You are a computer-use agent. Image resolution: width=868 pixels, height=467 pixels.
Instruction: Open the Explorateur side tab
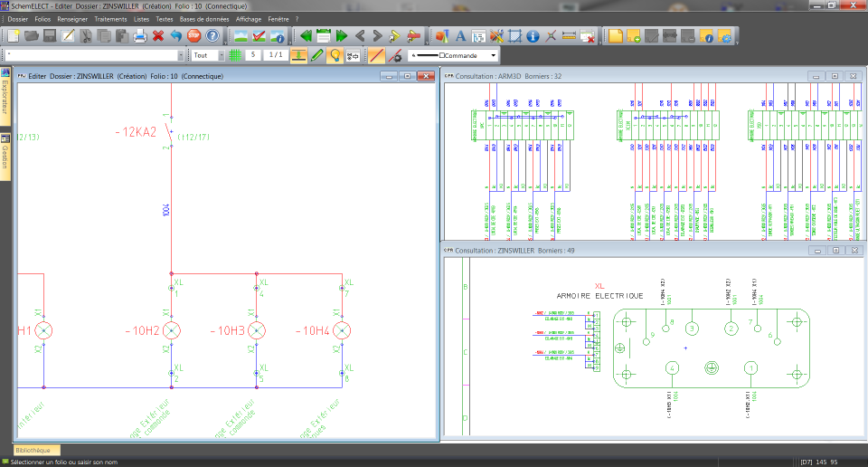pyautogui.click(x=5, y=98)
